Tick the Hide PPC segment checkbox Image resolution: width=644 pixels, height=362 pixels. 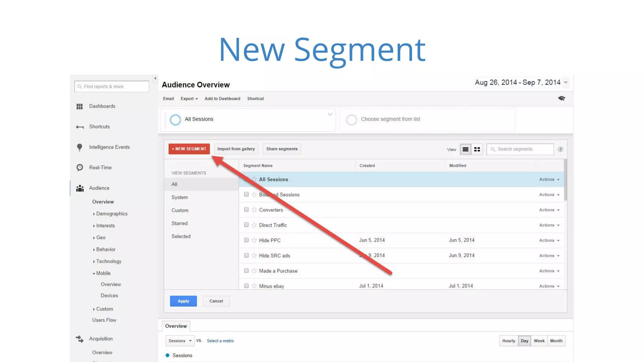[246, 240]
